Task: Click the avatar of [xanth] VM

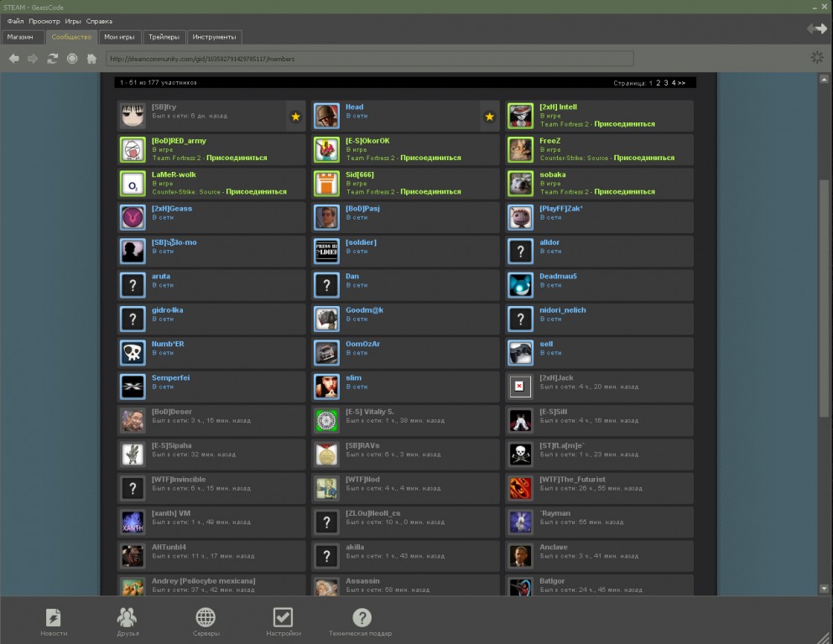Action: pos(133,522)
